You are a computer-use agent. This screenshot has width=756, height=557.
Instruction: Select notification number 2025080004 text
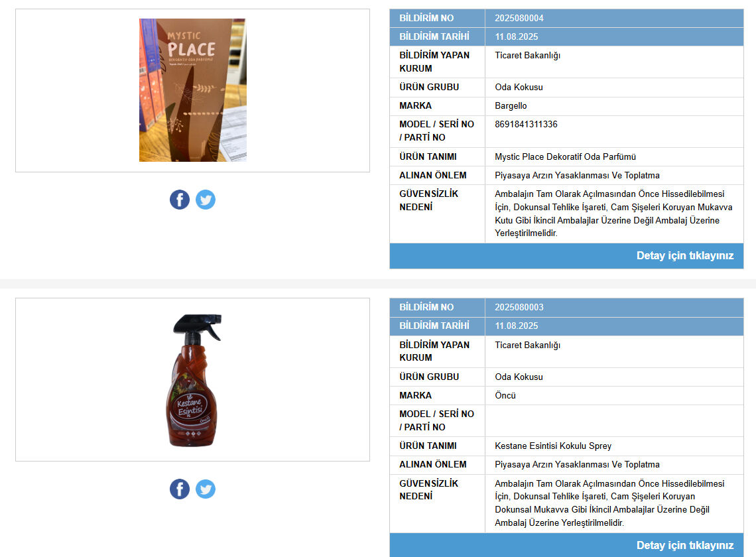tap(519, 19)
